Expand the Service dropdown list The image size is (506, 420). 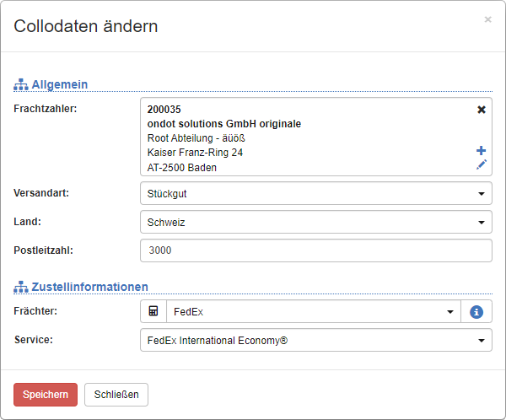point(315,341)
